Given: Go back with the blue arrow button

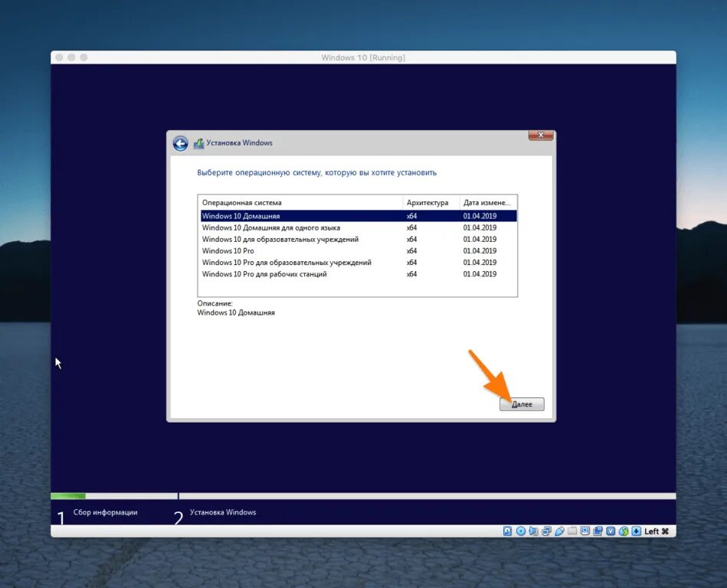Looking at the screenshot, I should pos(180,144).
